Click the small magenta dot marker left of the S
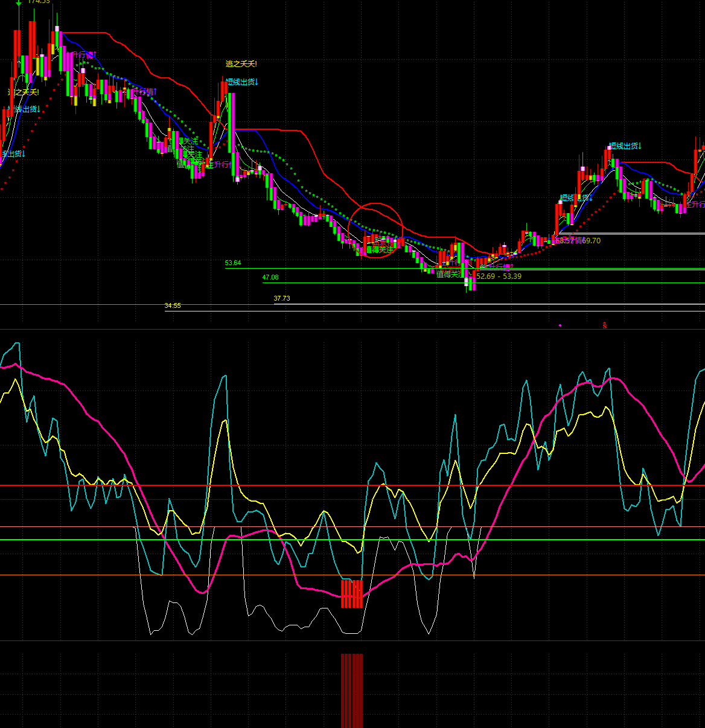 [x=560, y=326]
